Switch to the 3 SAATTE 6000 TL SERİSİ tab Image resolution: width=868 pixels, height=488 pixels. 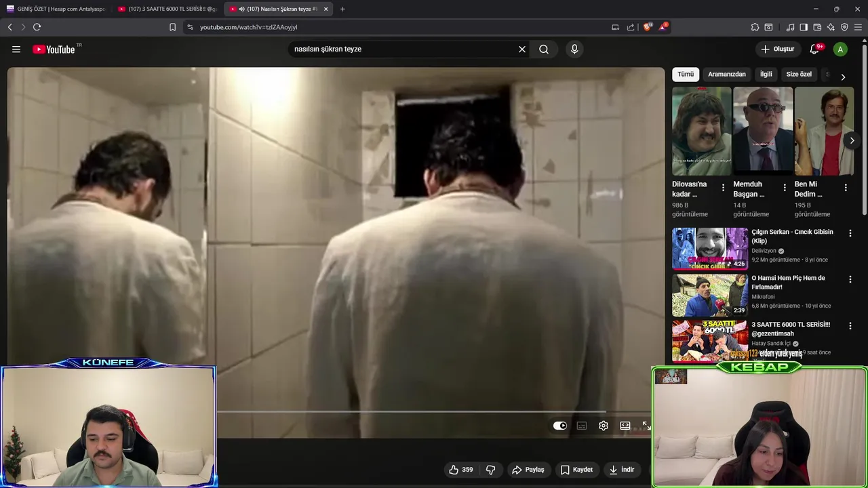[167, 9]
